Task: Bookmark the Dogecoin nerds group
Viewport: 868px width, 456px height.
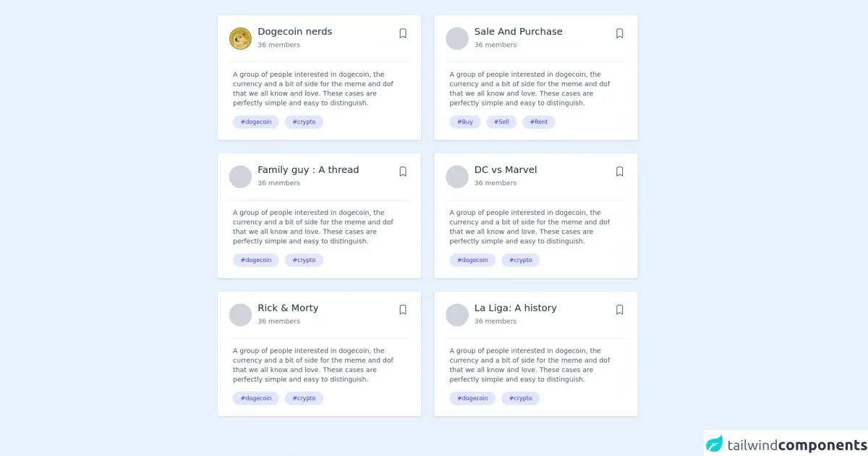Action: click(x=403, y=33)
